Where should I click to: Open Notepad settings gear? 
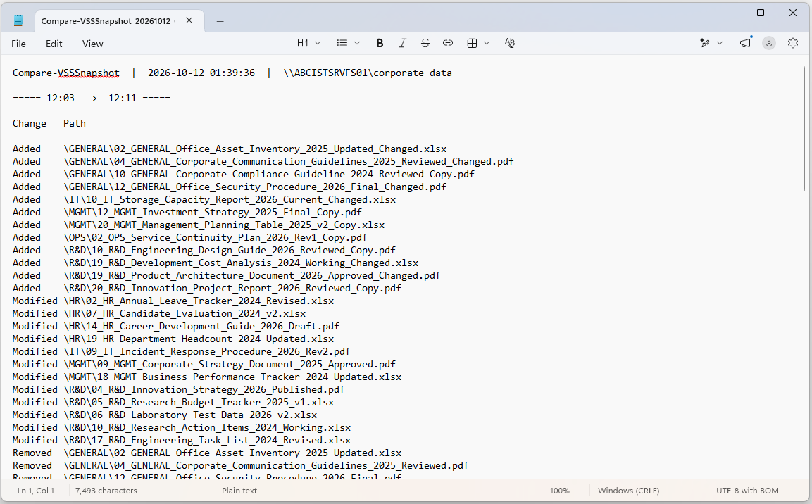click(793, 43)
